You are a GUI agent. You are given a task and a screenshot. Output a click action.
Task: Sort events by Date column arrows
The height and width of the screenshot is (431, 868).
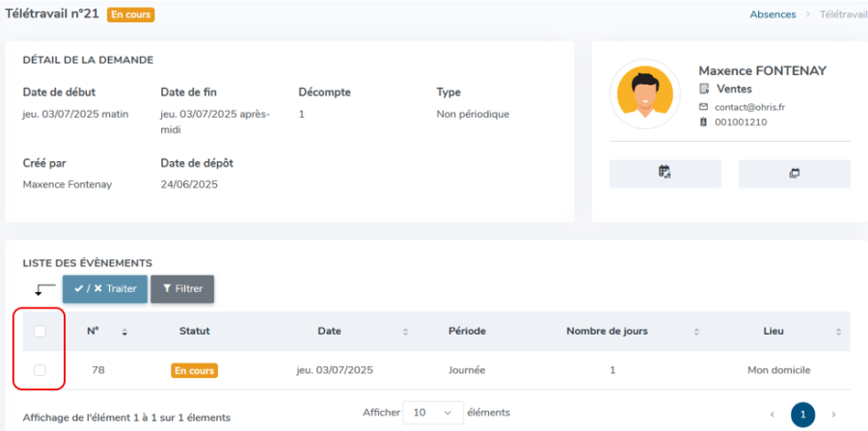[x=405, y=332]
